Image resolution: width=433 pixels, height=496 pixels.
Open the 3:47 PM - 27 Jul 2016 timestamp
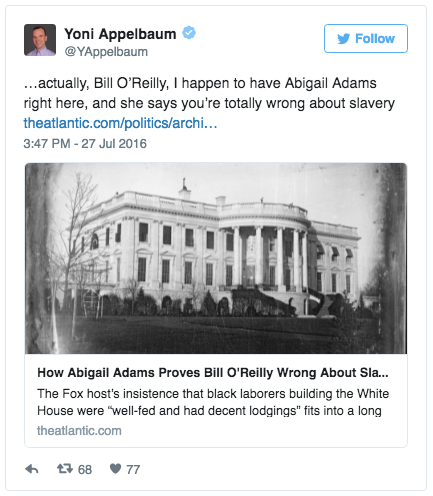(x=85, y=144)
